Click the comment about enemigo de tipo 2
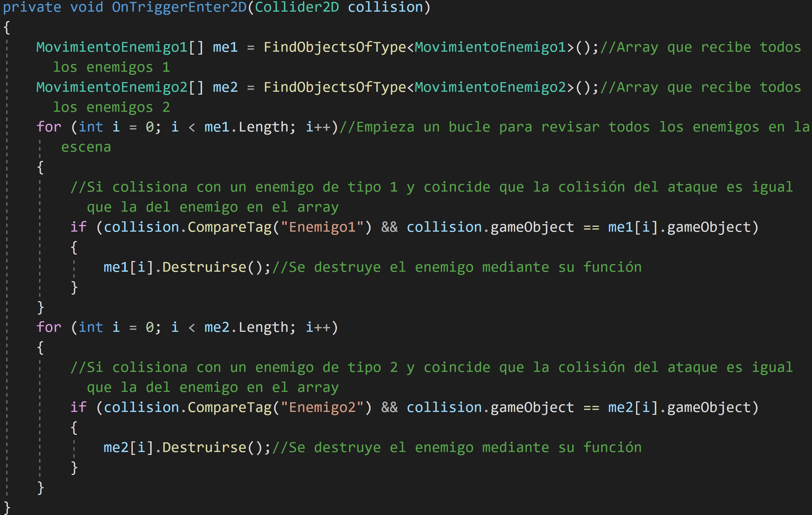This screenshot has width=812, height=515. coord(432,367)
